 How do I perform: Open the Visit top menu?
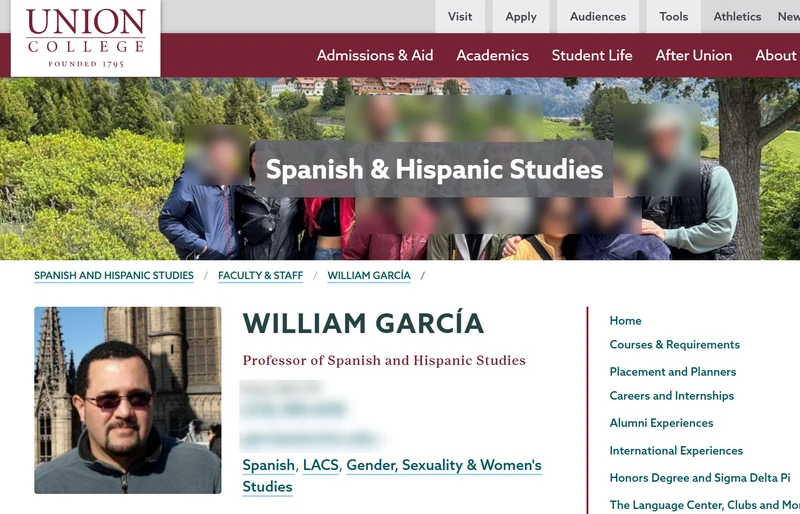460,16
